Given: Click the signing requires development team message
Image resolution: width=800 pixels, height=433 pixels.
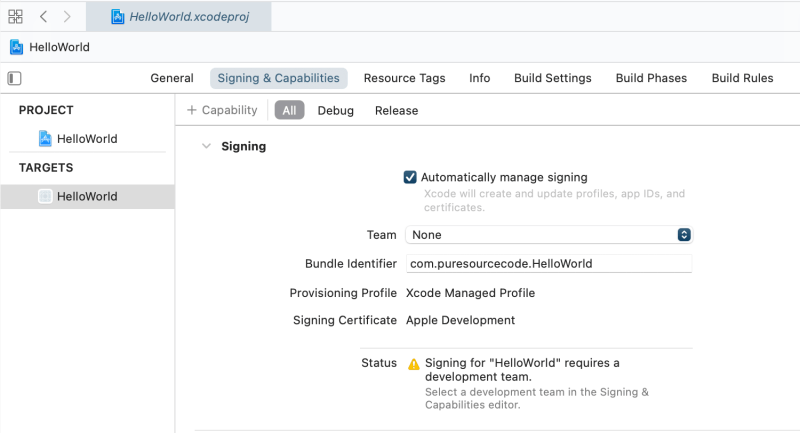Looking at the screenshot, I should pyautogui.click(x=522, y=370).
